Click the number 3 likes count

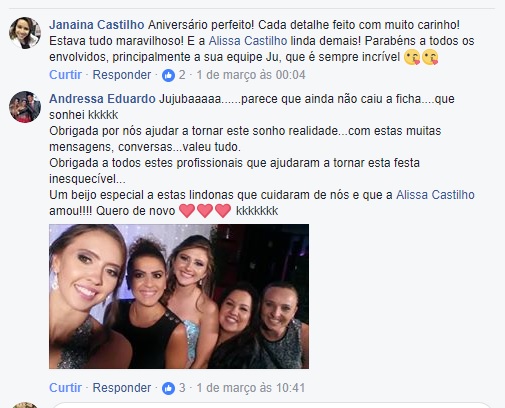point(182,388)
